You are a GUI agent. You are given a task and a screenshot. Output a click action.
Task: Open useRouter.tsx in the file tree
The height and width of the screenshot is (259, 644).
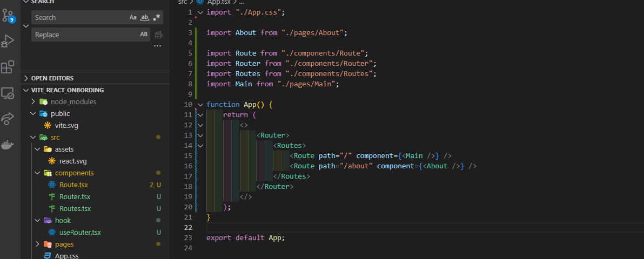pyautogui.click(x=80, y=233)
